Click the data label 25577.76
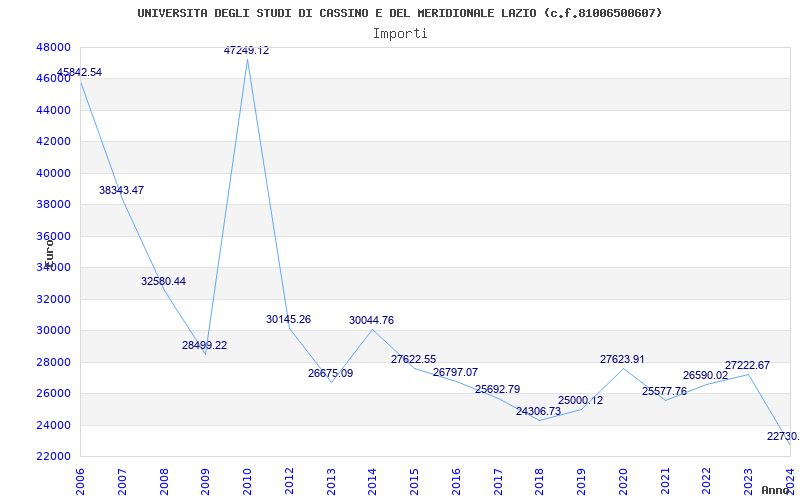Screen dimensions: 800x500 pos(664,391)
